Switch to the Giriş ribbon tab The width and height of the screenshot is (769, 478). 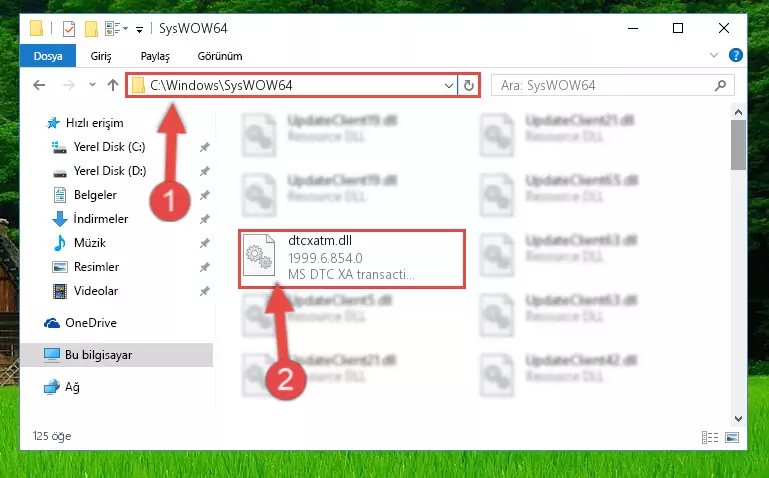pyautogui.click(x=101, y=56)
